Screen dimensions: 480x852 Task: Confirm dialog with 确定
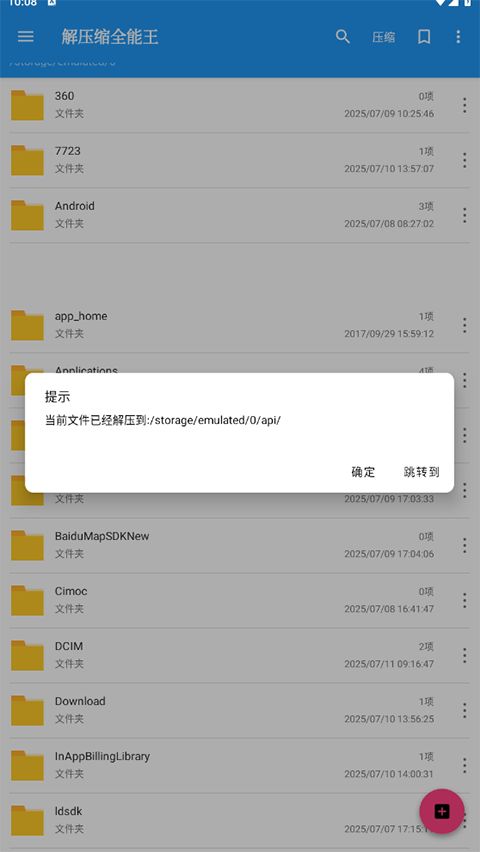coord(363,472)
